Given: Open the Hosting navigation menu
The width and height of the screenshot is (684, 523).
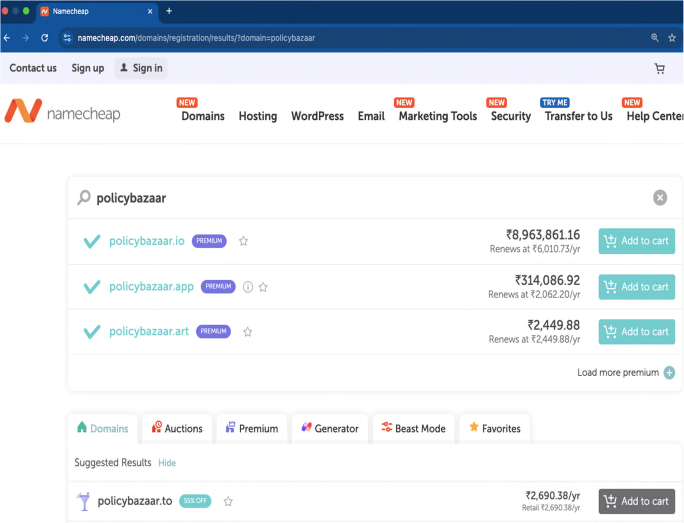Looking at the screenshot, I should pyautogui.click(x=258, y=116).
